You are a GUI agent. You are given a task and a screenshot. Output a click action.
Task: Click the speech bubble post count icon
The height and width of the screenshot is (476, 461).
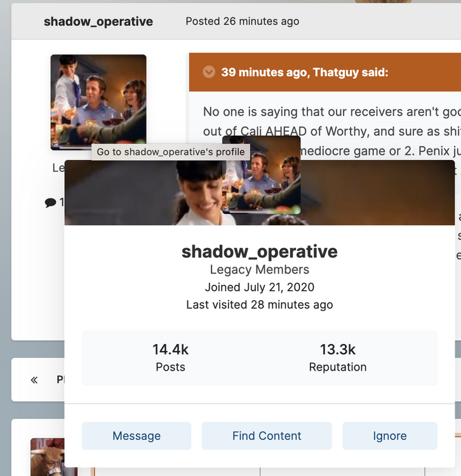tap(50, 202)
